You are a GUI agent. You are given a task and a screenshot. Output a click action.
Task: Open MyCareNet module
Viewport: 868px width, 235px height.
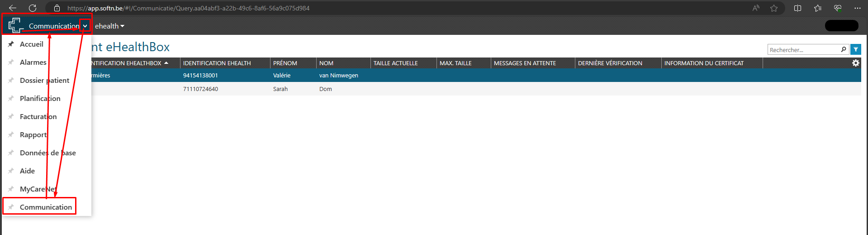click(x=38, y=189)
